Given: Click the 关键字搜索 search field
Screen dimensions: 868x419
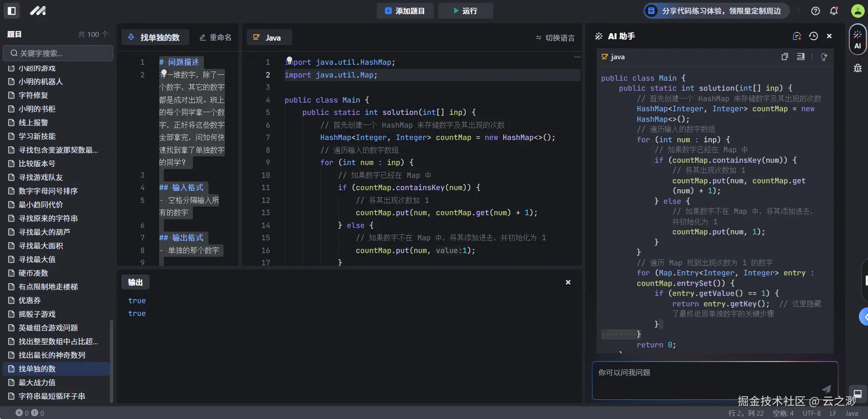Looking at the screenshot, I should (58, 53).
